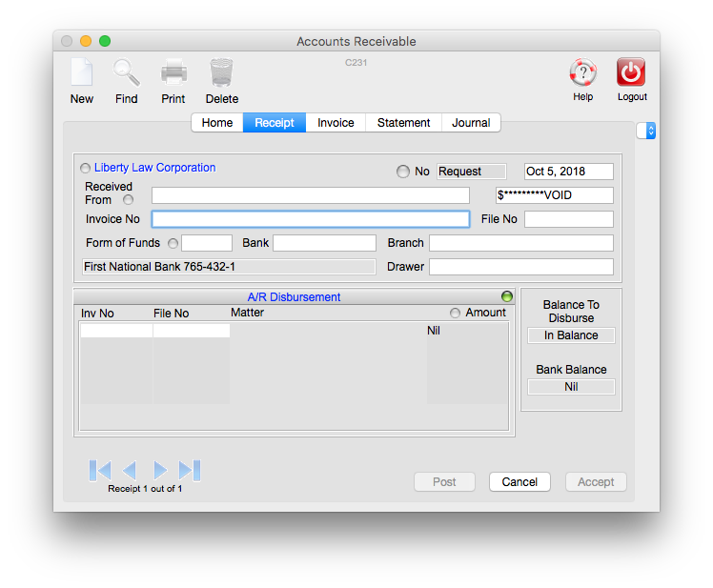Click the Liberty Law Corporation link

tap(154, 168)
